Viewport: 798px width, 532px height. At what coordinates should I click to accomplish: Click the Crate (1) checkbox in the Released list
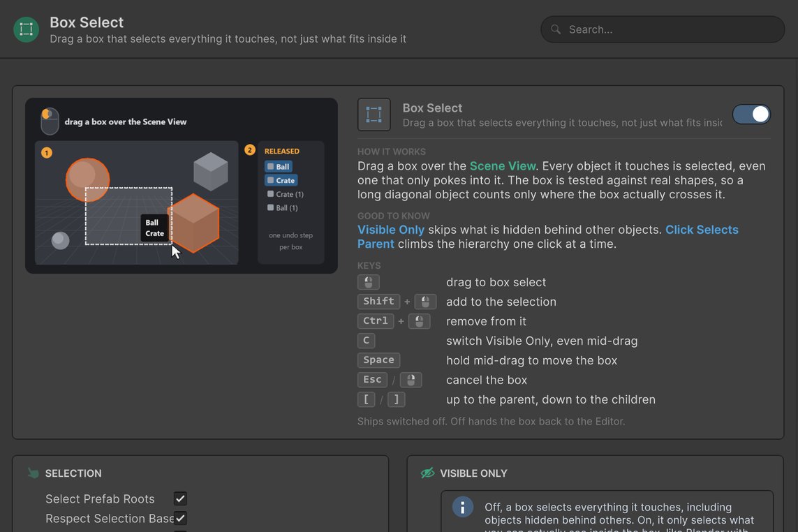point(271,194)
